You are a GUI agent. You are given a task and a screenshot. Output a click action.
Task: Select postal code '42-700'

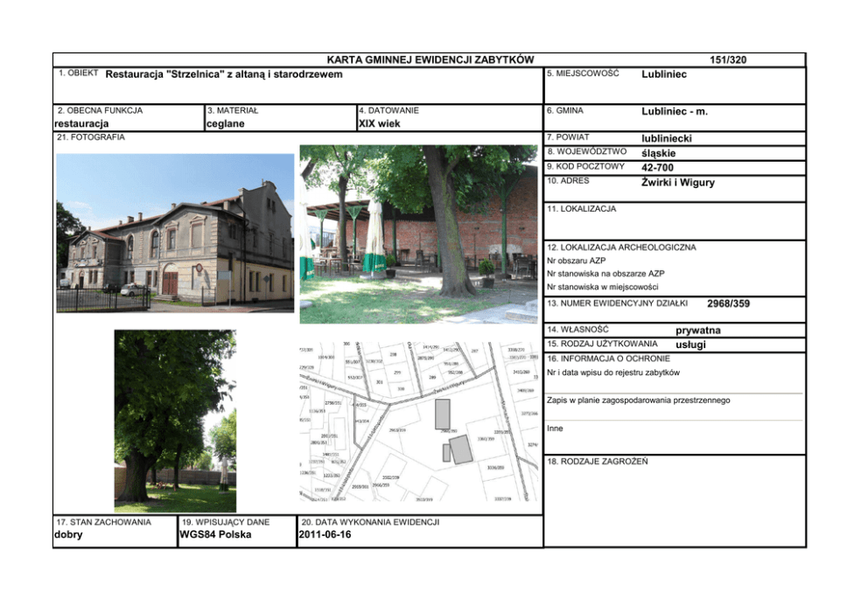coord(658,167)
